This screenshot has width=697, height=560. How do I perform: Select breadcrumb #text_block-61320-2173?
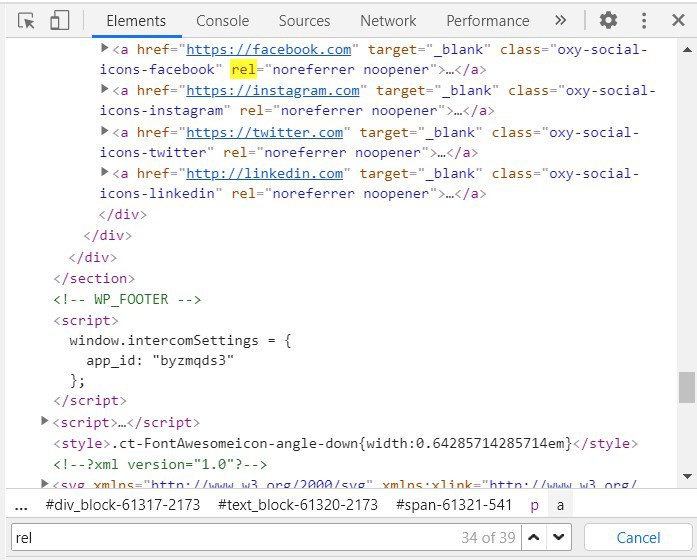pos(298,505)
